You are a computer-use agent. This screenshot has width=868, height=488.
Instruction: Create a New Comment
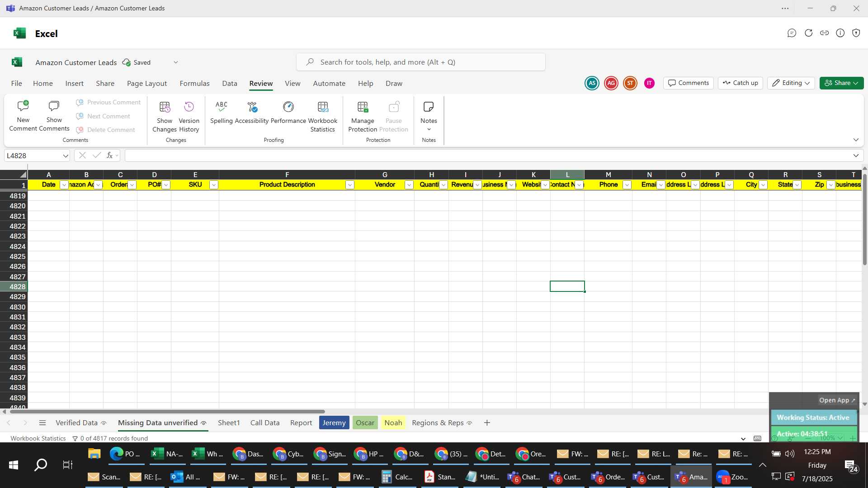(23, 116)
